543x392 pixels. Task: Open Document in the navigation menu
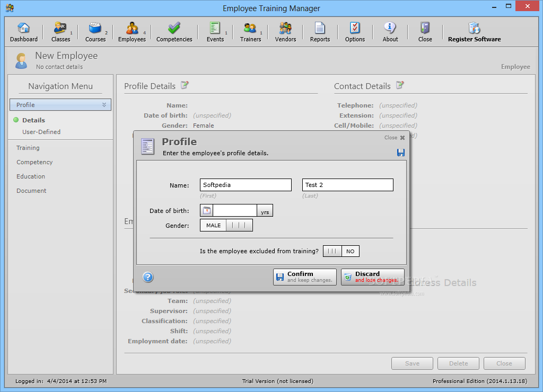(31, 191)
